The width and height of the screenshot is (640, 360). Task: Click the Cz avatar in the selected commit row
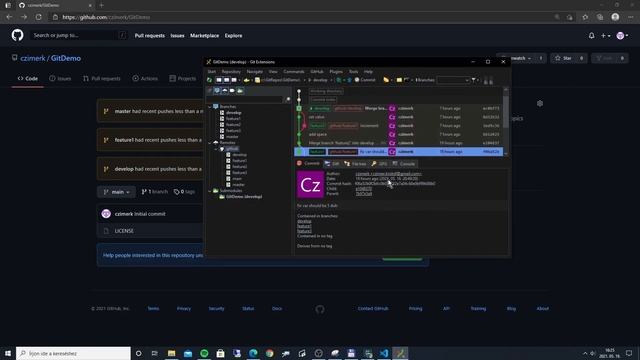392,151
